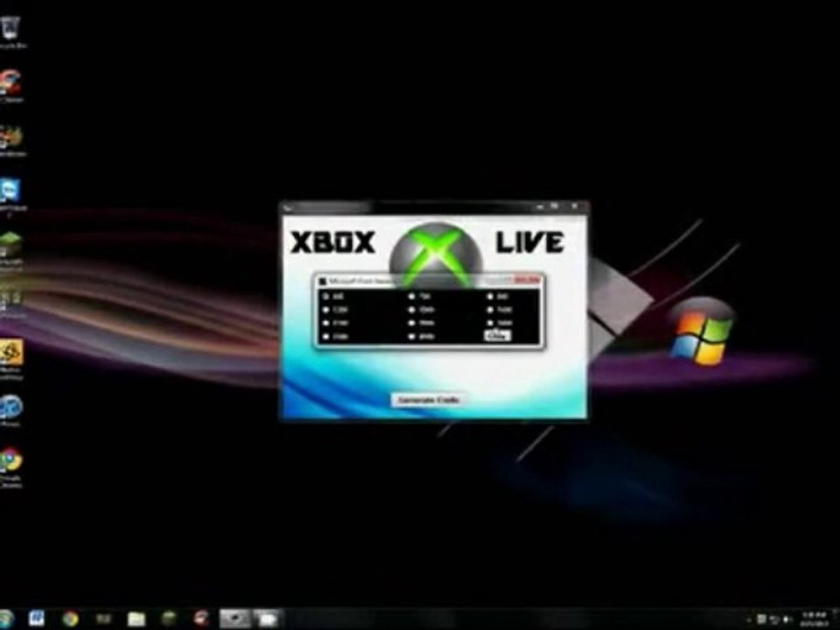Image resolution: width=840 pixels, height=630 pixels.
Task: Minimize the Xbox Live generator window
Action: click(x=540, y=206)
